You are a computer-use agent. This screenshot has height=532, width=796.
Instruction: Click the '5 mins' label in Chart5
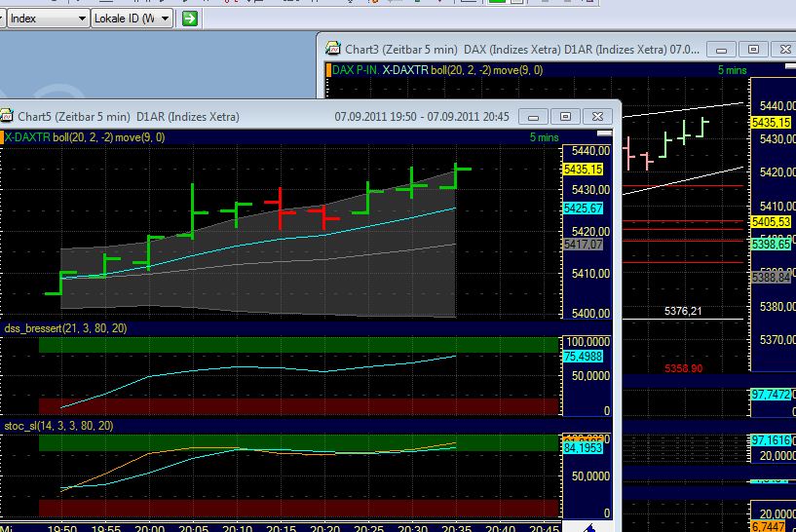coord(545,137)
